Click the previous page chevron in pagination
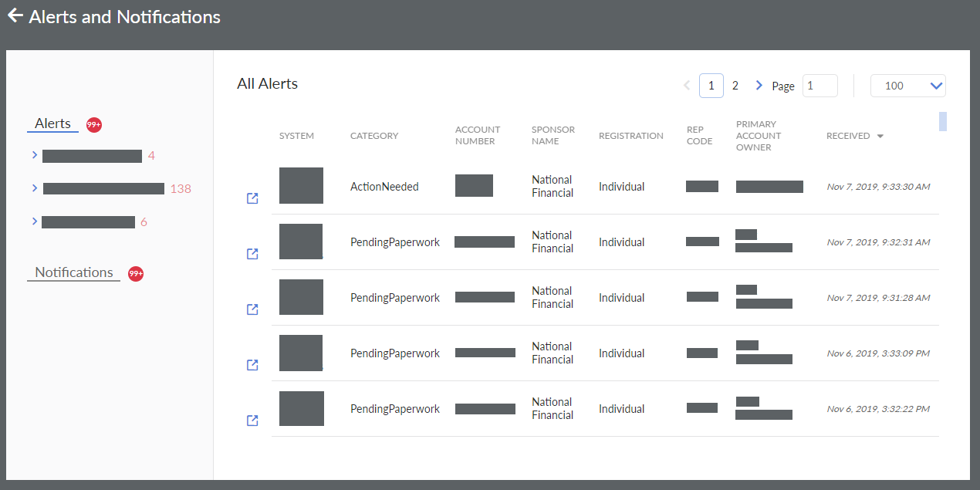Image resolution: width=980 pixels, height=490 pixels. 687,86
